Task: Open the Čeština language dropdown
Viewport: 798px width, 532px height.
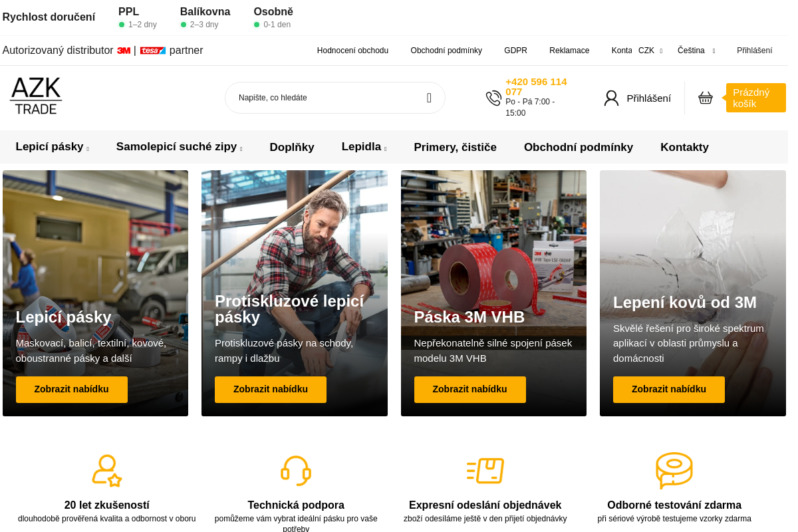Action: 696,51
